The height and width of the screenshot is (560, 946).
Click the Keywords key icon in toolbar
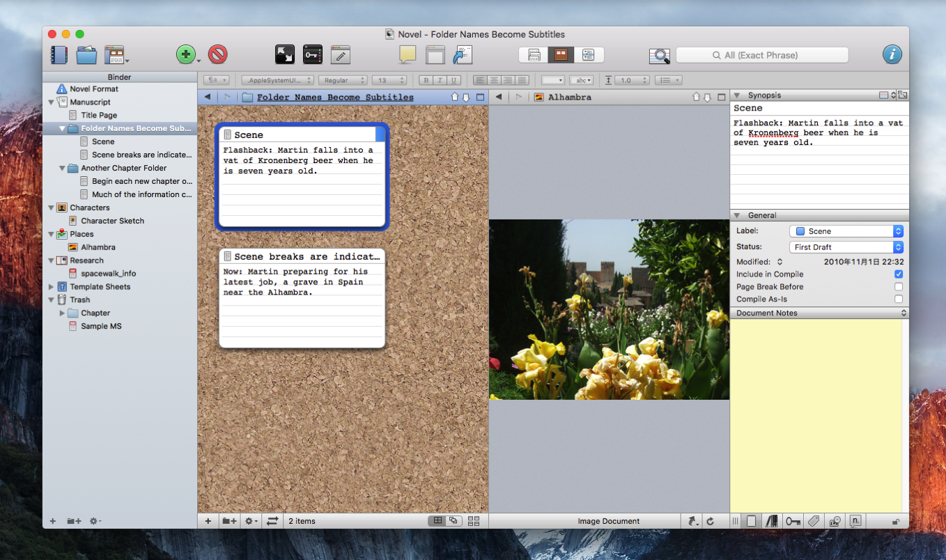(x=313, y=54)
